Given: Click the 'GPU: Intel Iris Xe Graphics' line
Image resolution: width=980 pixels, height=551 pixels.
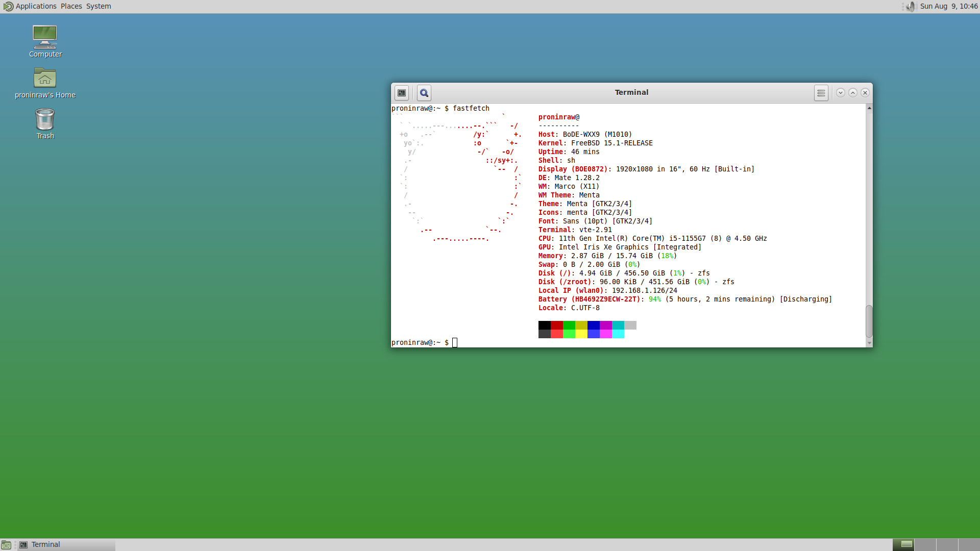Looking at the screenshot, I should click(620, 247).
